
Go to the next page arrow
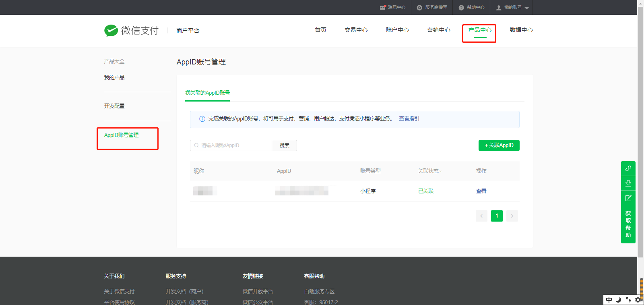(512, 216)
